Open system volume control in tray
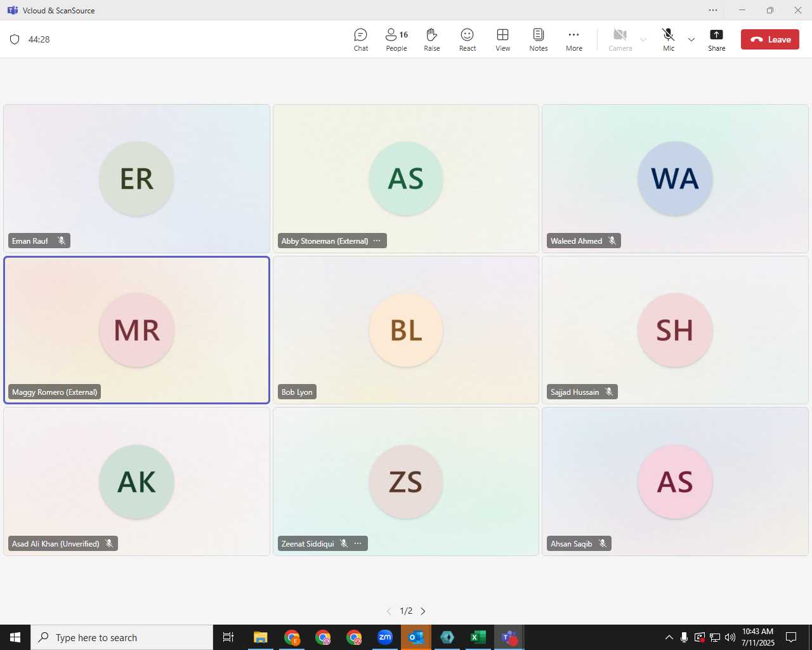812x650 pixels. pyautogui.click(x=730, y=637)
